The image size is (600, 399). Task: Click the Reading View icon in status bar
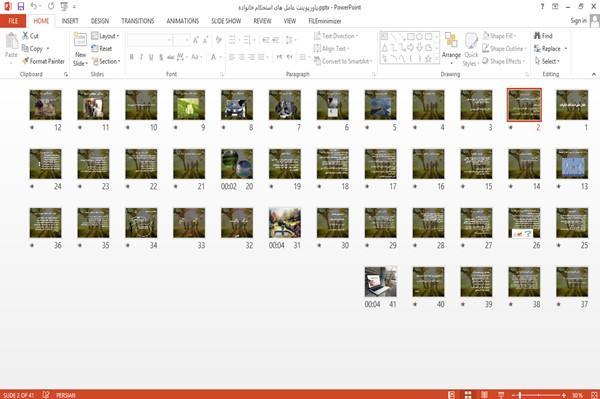point(484,395)
